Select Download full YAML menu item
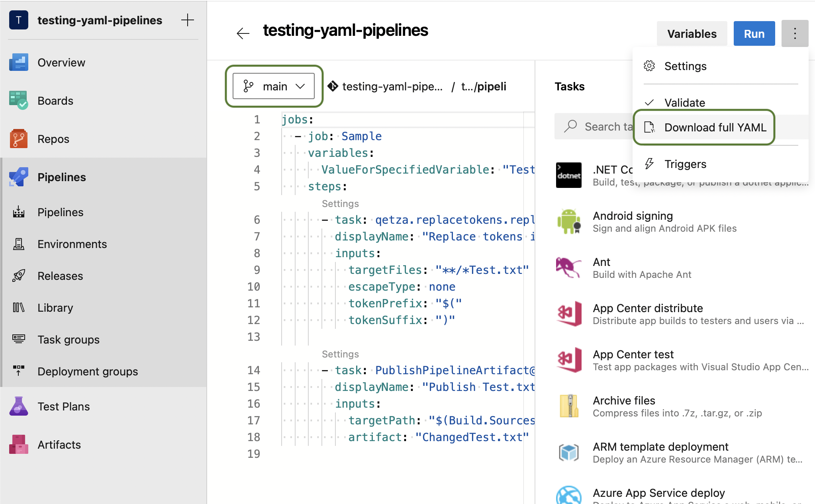 point(715,127)
